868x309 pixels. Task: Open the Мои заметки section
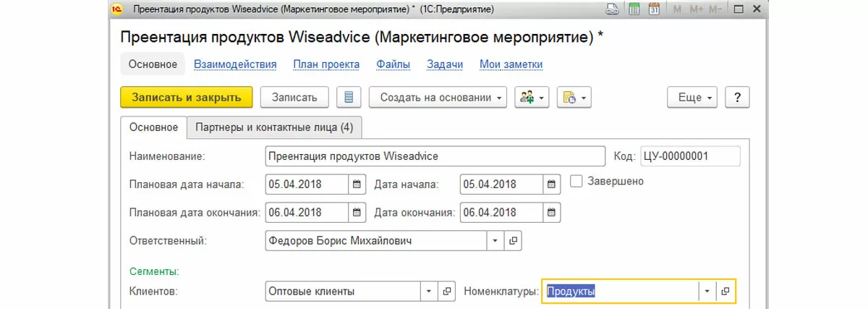511,64
